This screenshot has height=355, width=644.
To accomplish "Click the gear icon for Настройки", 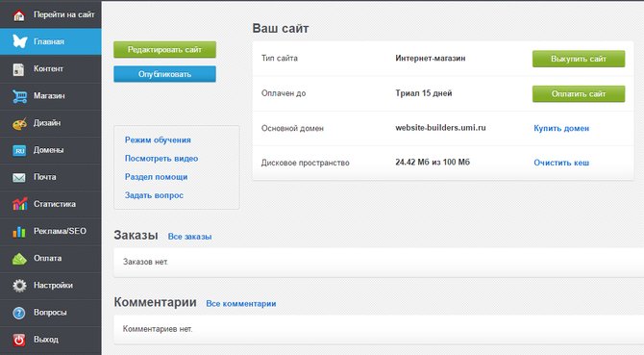I will (x=19, y=286).
